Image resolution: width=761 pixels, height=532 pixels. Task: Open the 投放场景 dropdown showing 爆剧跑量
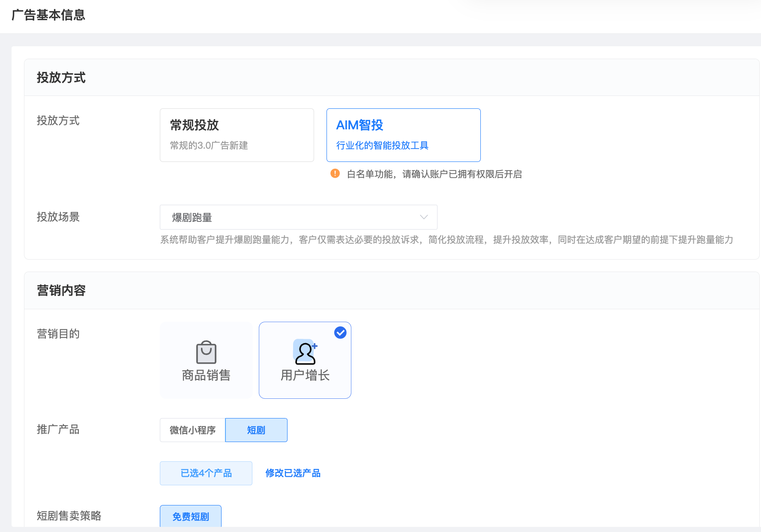[x=298, y=217]
